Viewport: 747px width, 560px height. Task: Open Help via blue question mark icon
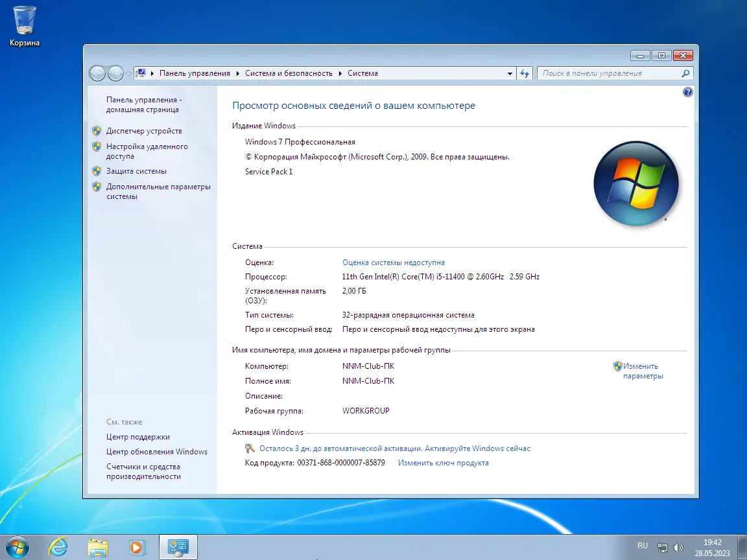[x=687, y=92]
